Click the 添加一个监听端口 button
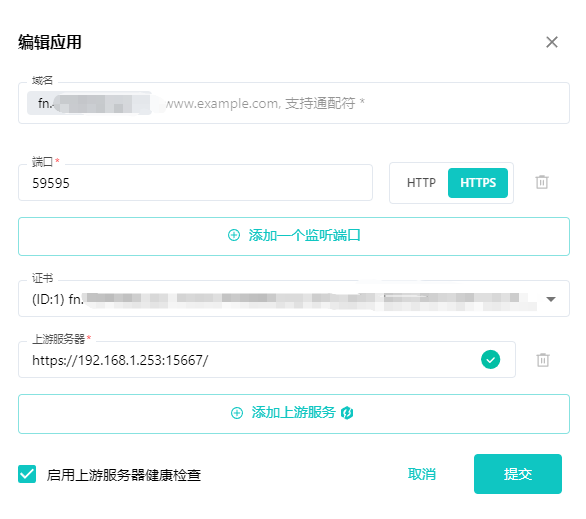This screenshot has width=586, height=519. click(294, 237)
